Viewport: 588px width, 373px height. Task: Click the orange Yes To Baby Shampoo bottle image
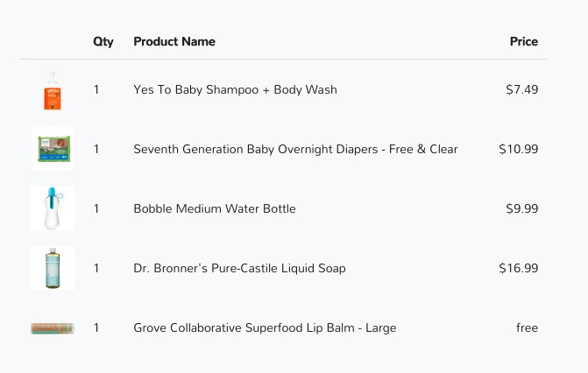point(53,90)
